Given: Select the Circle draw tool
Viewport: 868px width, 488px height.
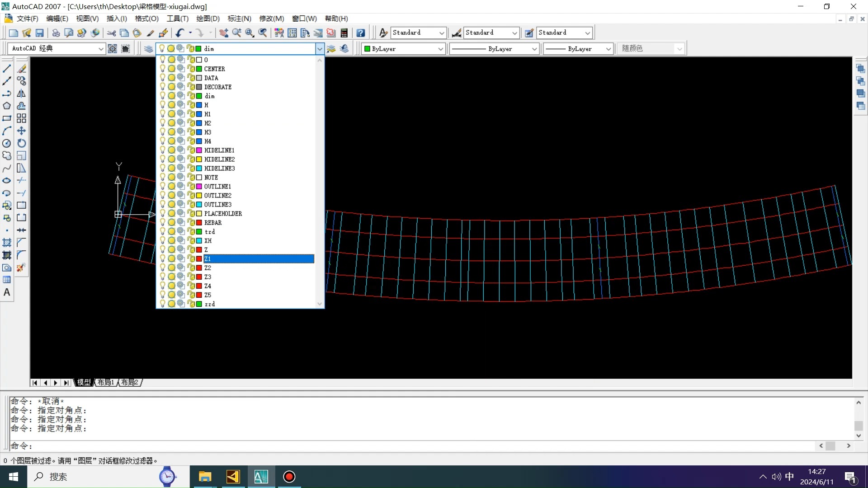Looking at the screenshot, I should [x=7, y=143].
